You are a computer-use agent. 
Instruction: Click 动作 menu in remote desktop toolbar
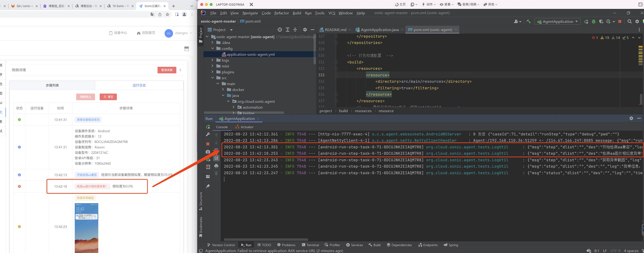(429, 4)
